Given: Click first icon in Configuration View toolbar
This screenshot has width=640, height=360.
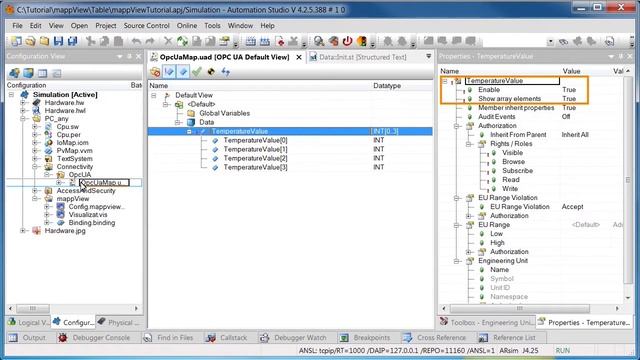Looking at the screenshot, I should [14, 73].
